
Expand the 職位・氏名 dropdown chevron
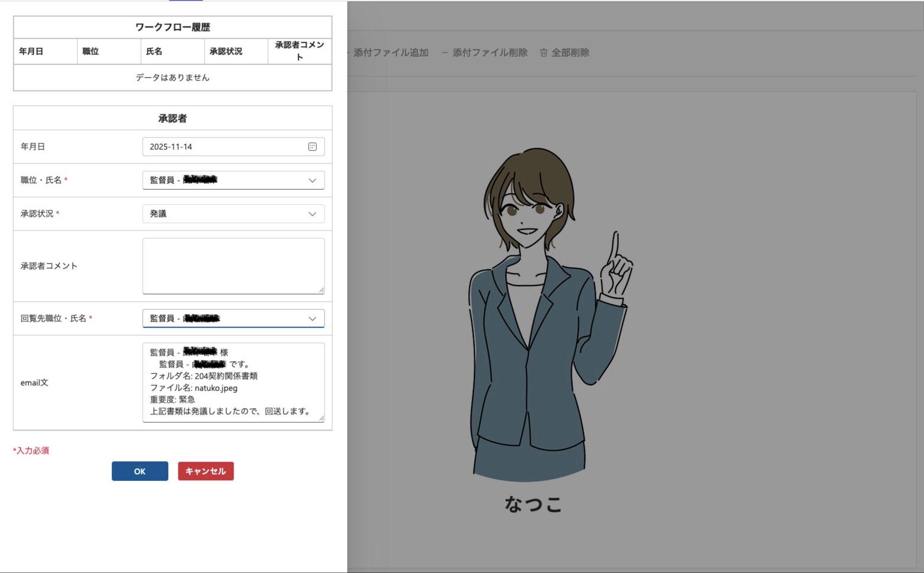coord(312,180)
